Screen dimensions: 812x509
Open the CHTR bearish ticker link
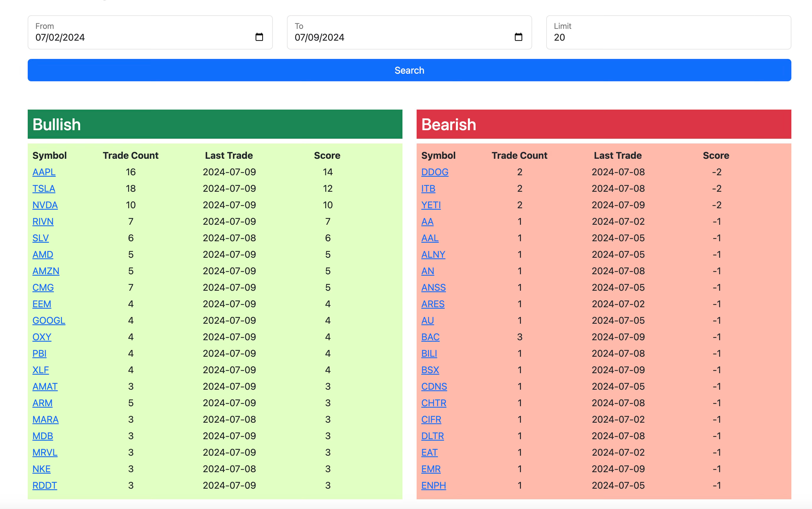434,403
